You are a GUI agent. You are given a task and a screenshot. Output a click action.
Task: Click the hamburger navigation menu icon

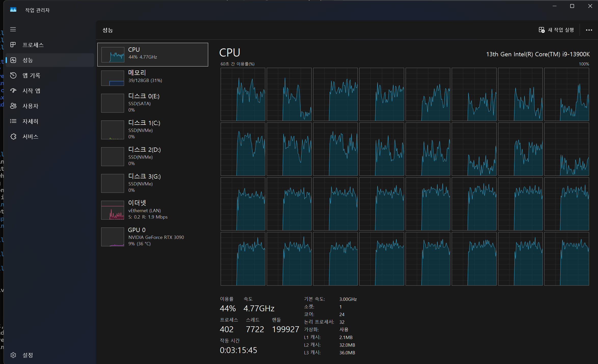click(x=13, y=29)
